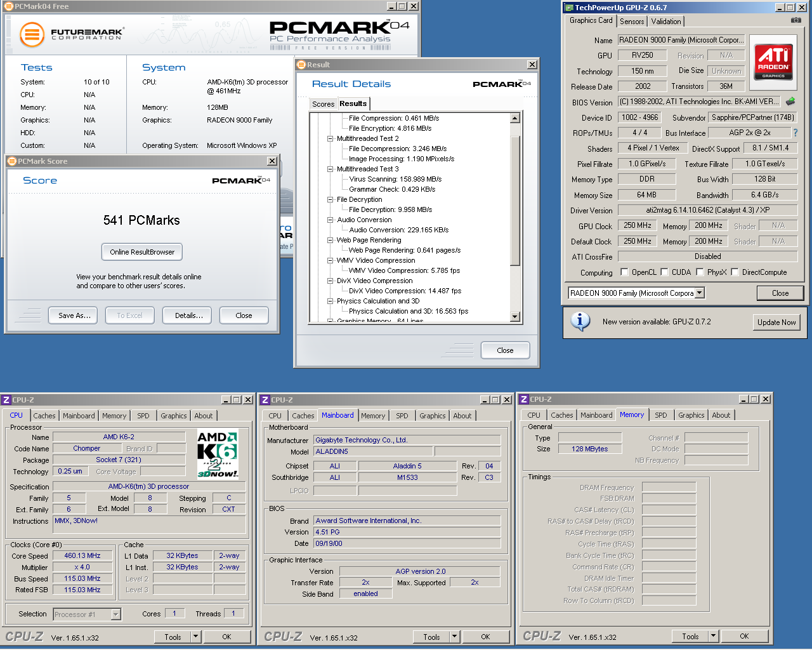This screenshot has width=812, height=650.
Task: Open Tools dropdown arrow in CPU-Z Memory window
Action: click(x=713, y=635)
